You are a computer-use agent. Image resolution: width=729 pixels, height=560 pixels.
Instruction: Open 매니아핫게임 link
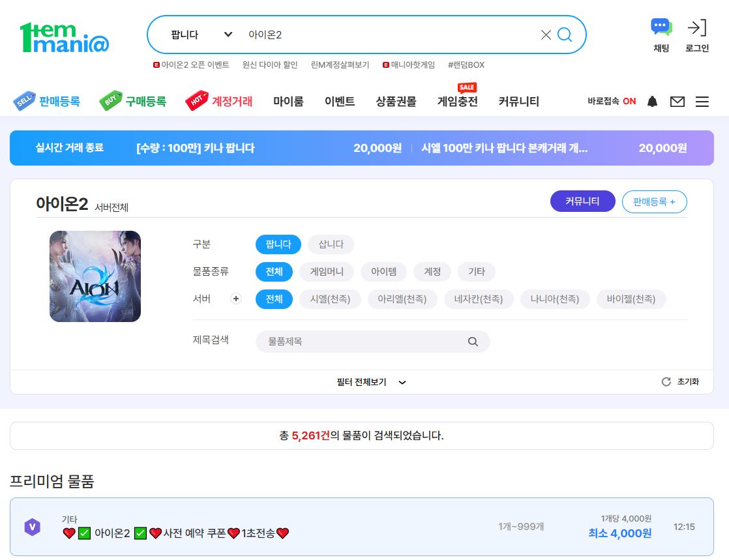coord(413,65)
